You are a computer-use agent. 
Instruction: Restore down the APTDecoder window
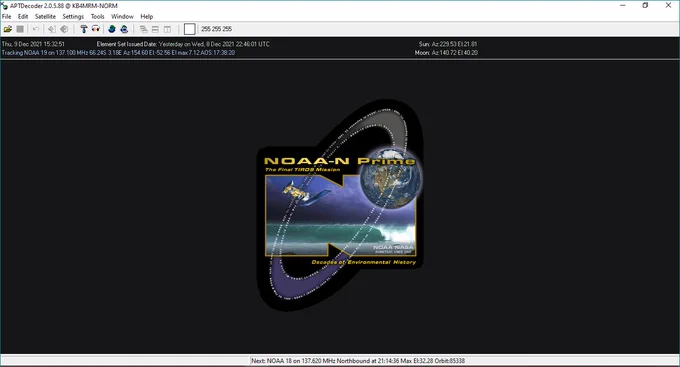645,6
